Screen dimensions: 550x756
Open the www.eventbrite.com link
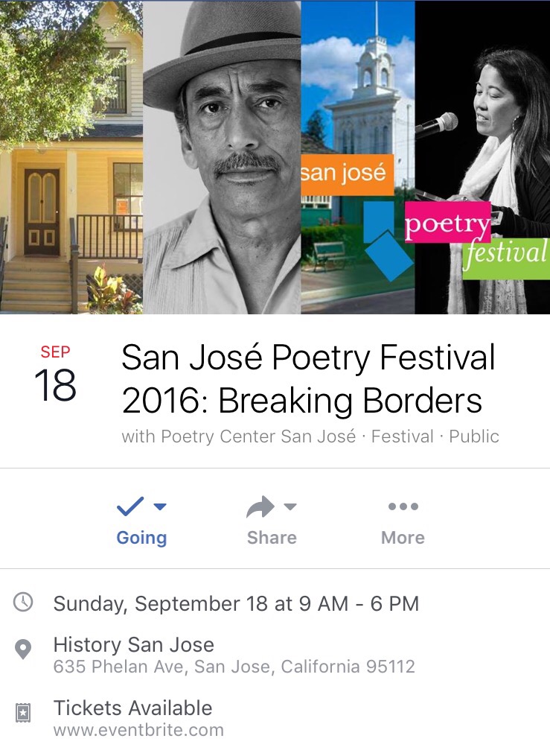tap(138, 730)
